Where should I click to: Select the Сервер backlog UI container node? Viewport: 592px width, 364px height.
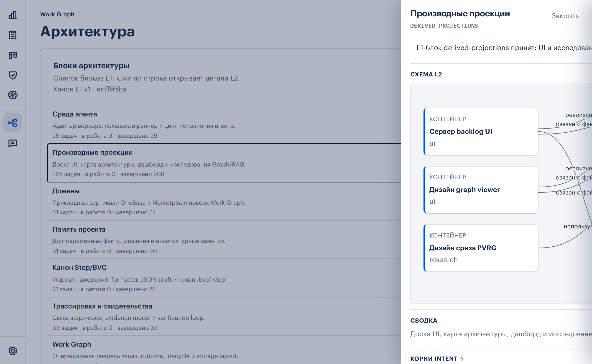tap(481, 131)
